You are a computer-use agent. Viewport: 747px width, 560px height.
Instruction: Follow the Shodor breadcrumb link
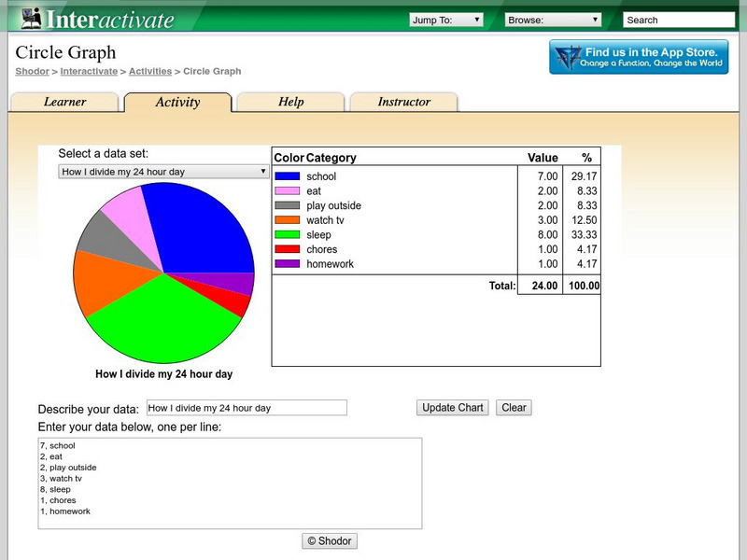32,71
